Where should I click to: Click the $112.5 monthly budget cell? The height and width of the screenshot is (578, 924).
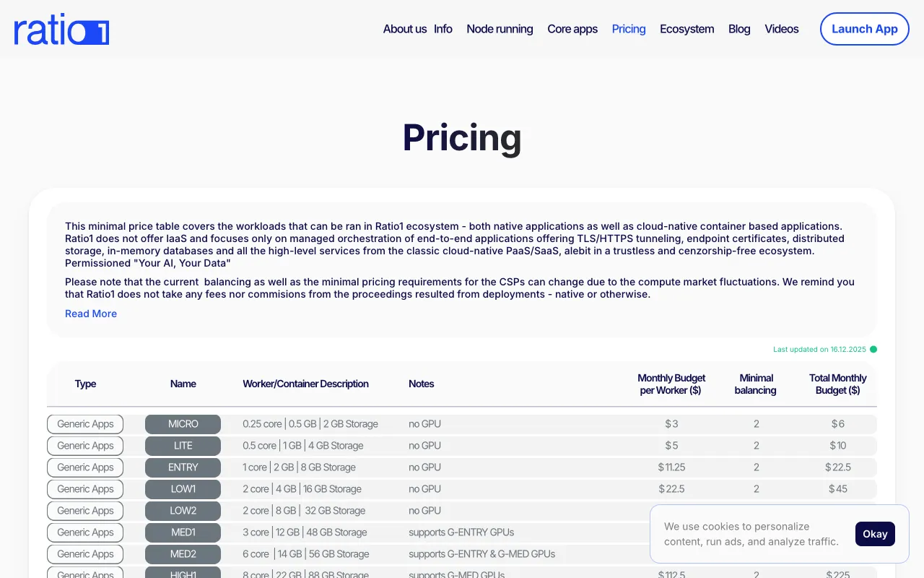click(x=671, y=575)
